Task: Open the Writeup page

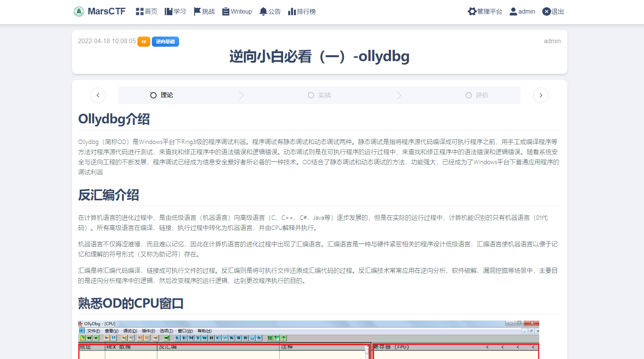Action: point(237,11)
